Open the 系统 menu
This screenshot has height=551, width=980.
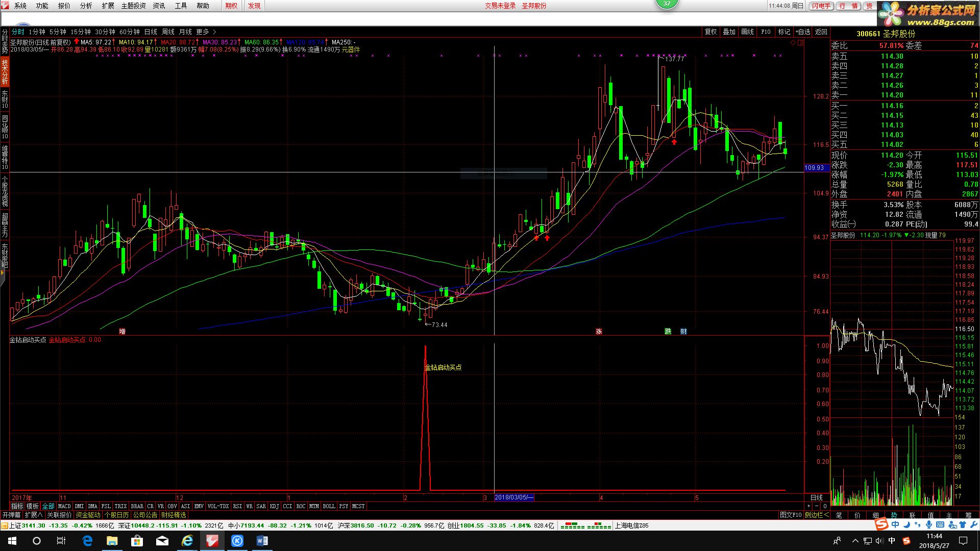(x=20, y=6)
